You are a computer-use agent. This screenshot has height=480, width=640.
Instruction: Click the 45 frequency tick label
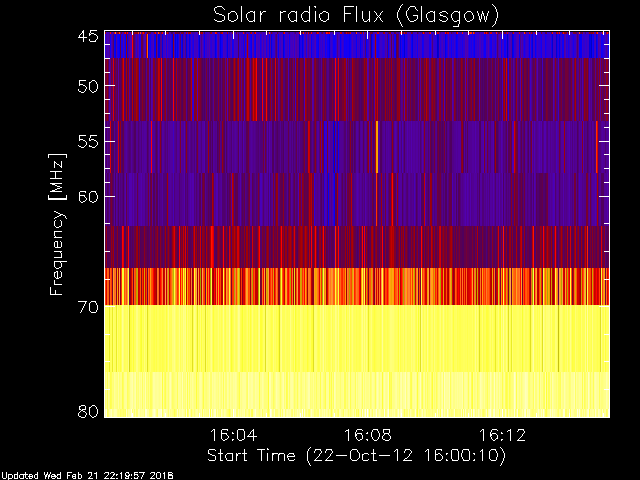(88, 36)
